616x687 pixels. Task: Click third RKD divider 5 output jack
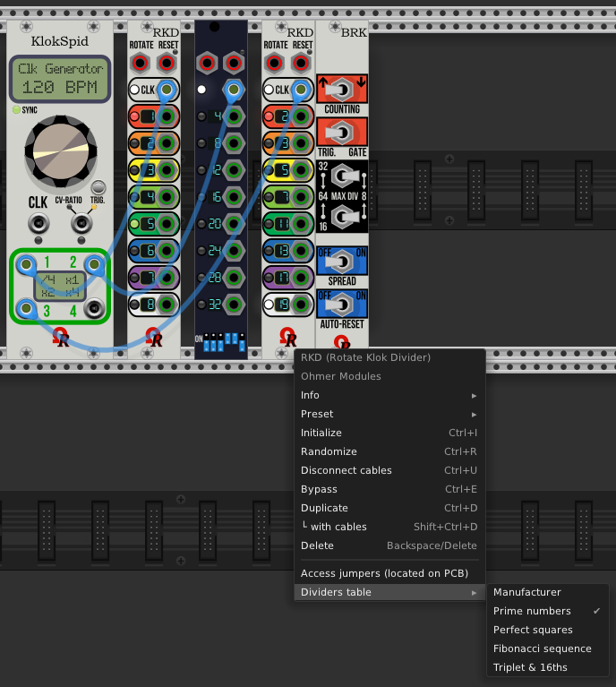[301, 170]
